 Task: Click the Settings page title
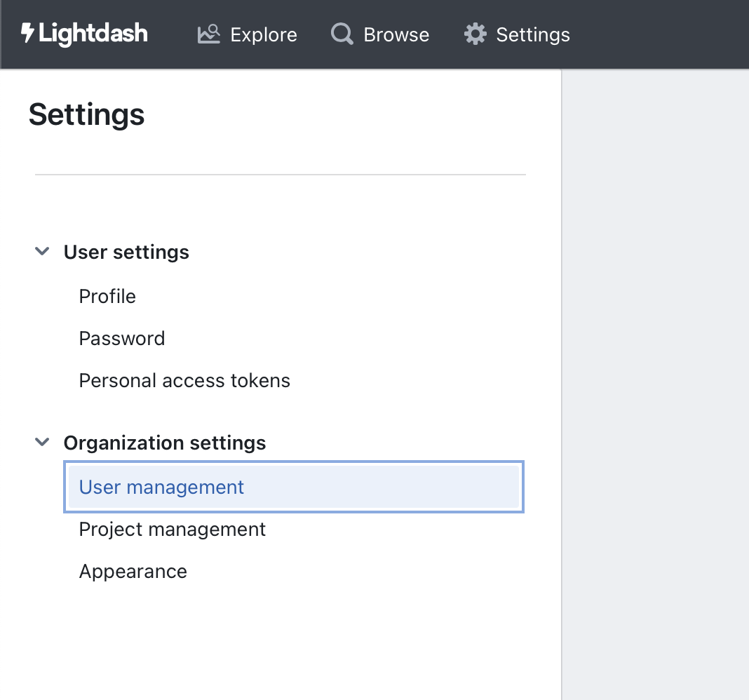click(86, 114)
